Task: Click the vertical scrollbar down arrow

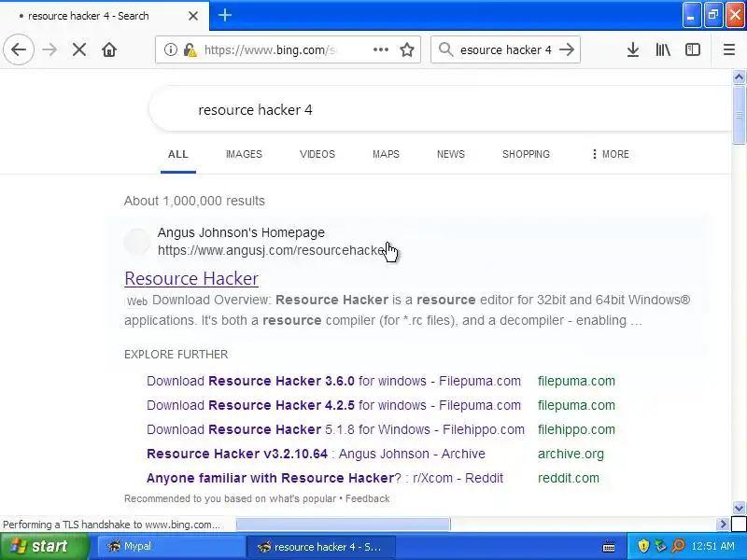Action: point(739,508)
